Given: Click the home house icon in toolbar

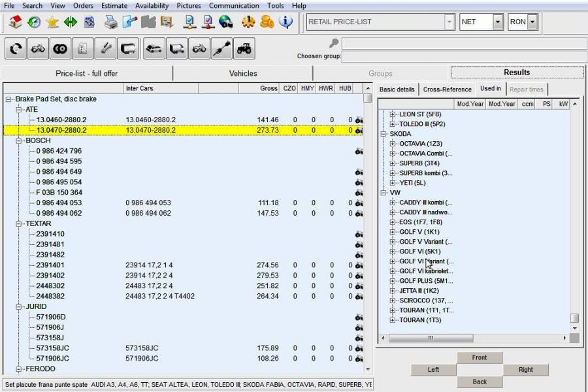Looking at the screenshot, I should [x=16, y=22].
